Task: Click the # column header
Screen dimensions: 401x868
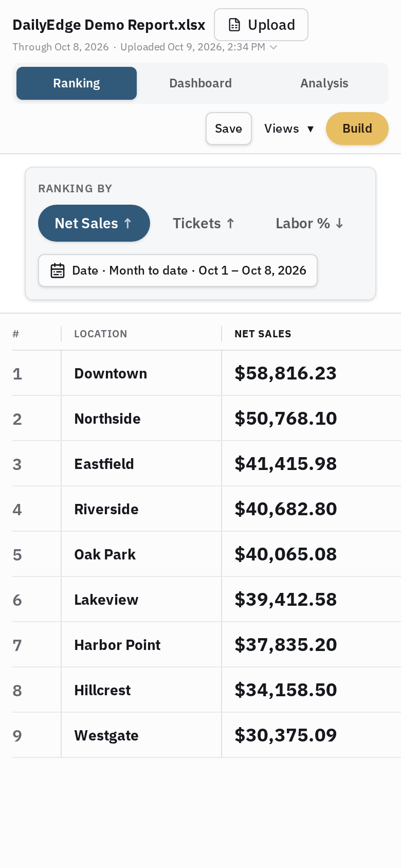Action: [x=16, y=334]
